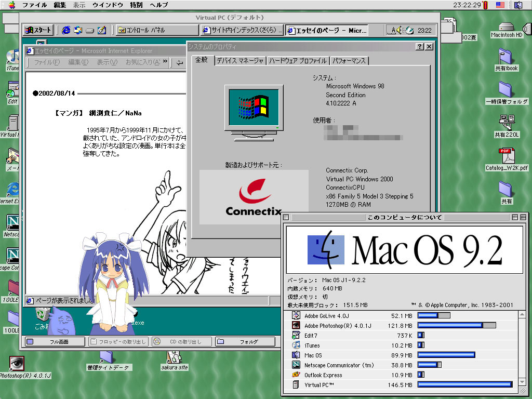Click the Mac OS 9.2 logo banner
532x399 pixels.
tap(404, 250)
